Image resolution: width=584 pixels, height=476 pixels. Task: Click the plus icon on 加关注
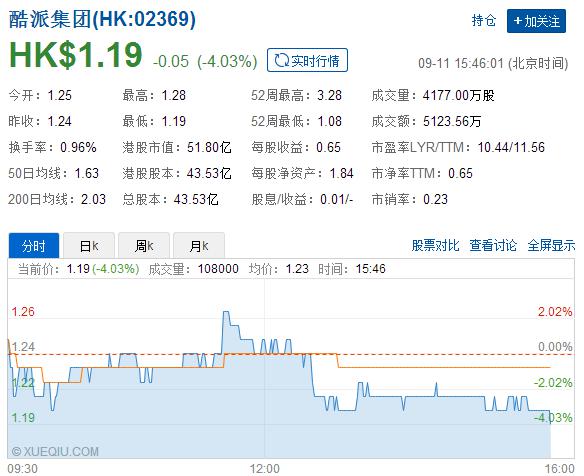click(517, 21)
